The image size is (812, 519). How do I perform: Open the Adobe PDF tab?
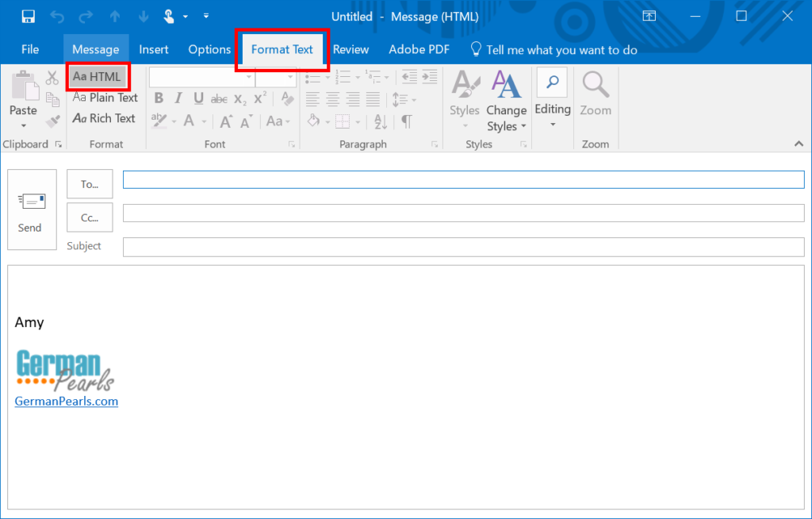419,49
